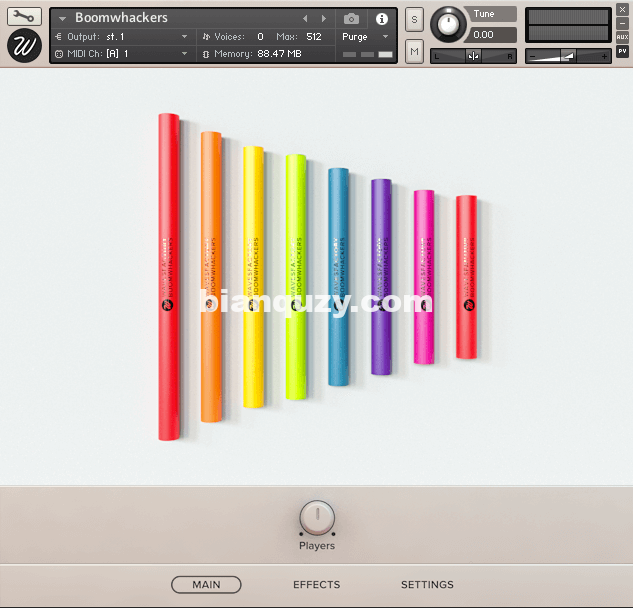Click the tallest red boomwhacker tube

point(169,277)
